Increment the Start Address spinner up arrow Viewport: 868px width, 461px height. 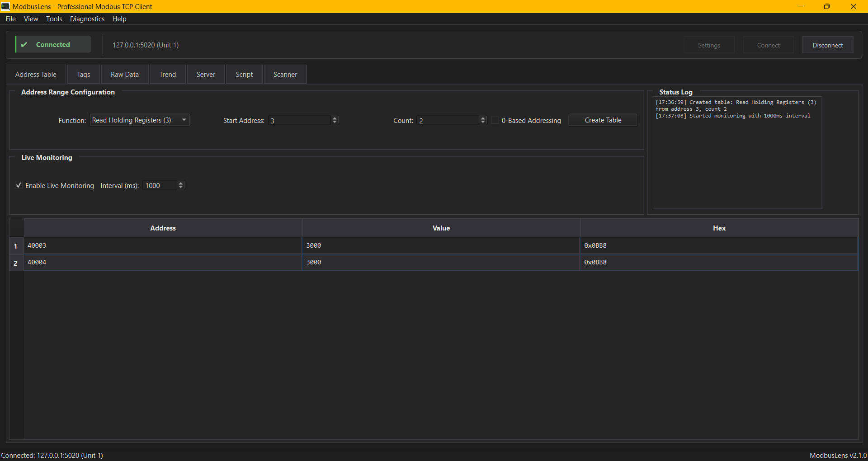pos(335,118)
